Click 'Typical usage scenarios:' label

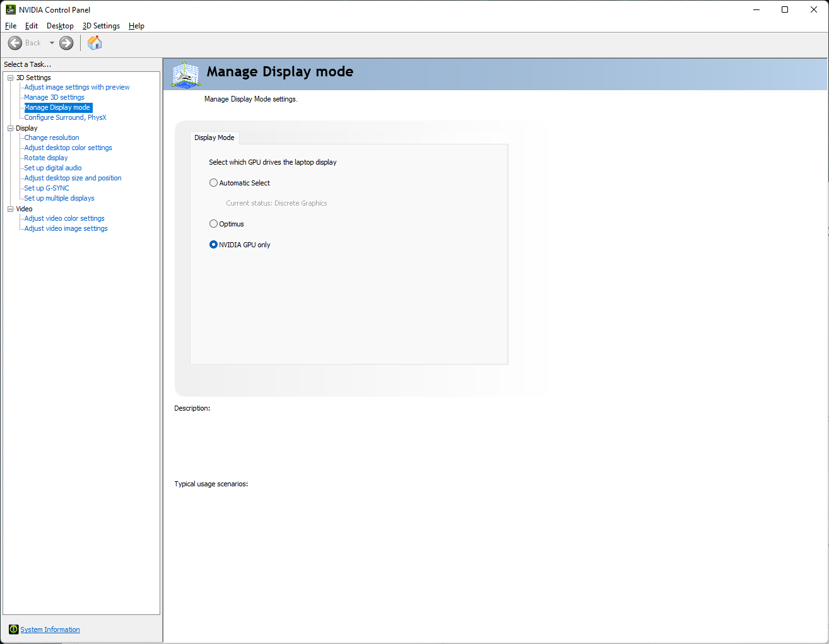click(211, 484)
